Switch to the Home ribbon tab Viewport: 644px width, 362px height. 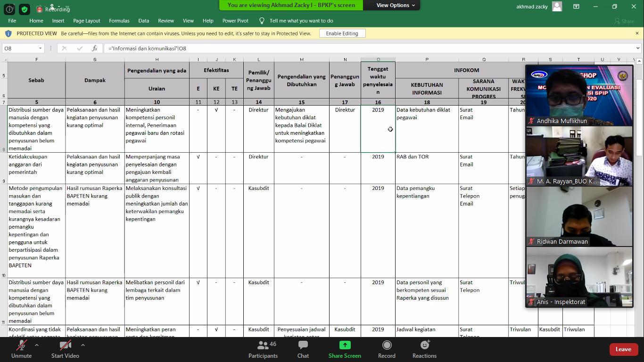click(36, 21)
